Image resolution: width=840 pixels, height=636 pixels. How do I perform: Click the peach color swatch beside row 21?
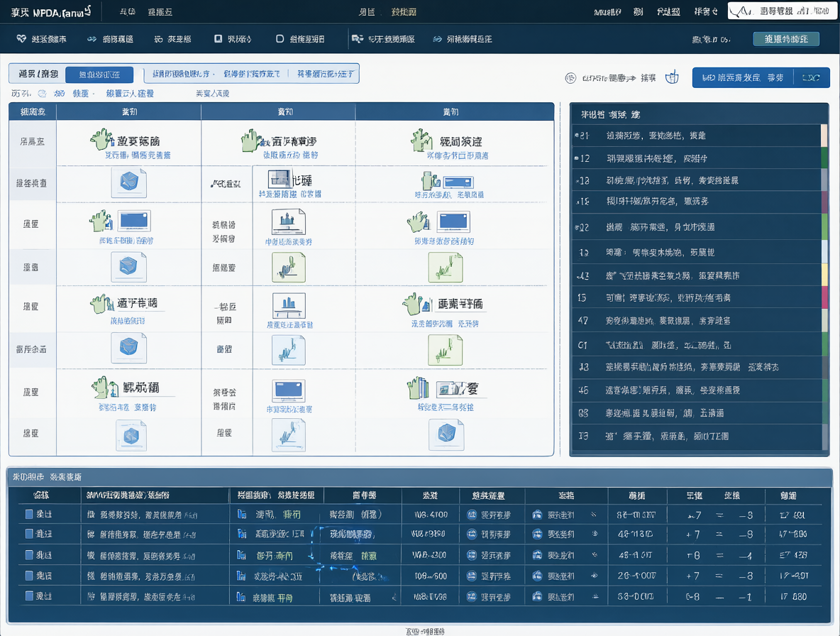tap(824, 136)
